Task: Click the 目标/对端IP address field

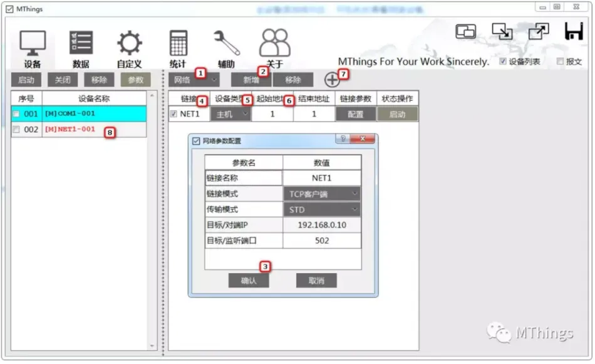Action: 322,224
